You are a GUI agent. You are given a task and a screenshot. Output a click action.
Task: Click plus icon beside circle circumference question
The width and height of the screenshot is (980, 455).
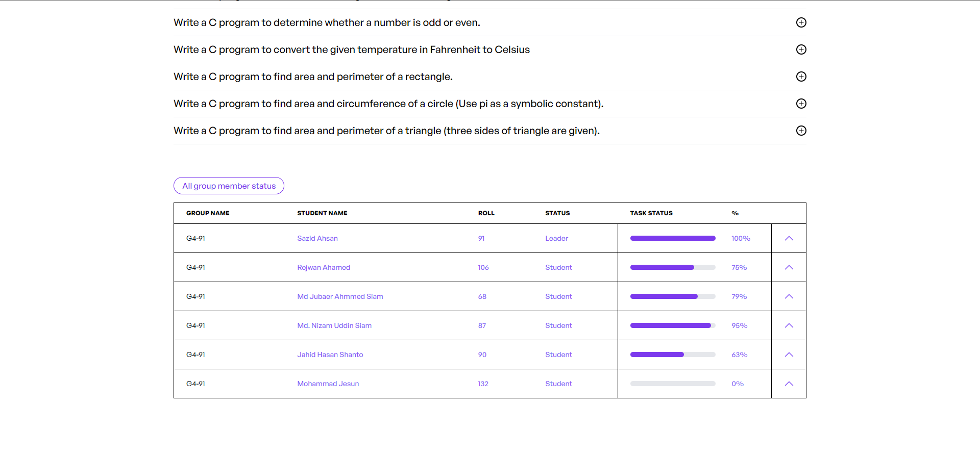[x=801, y=104]
